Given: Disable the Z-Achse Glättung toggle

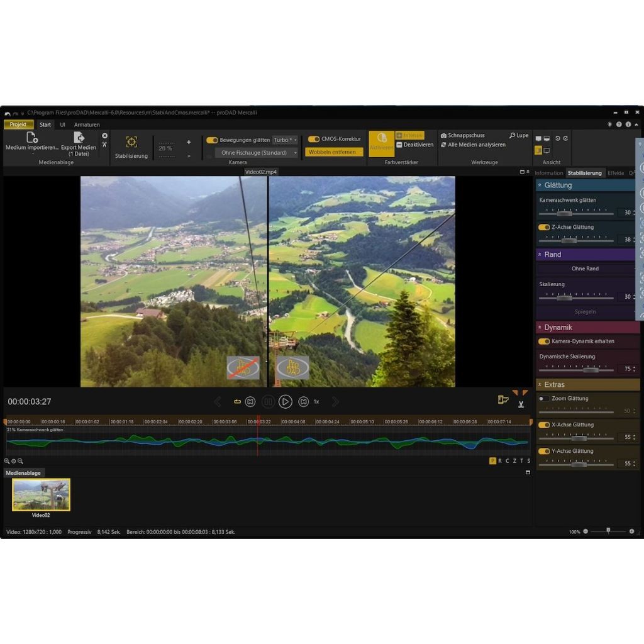Looking at the screenshot, I should (544, 227).
